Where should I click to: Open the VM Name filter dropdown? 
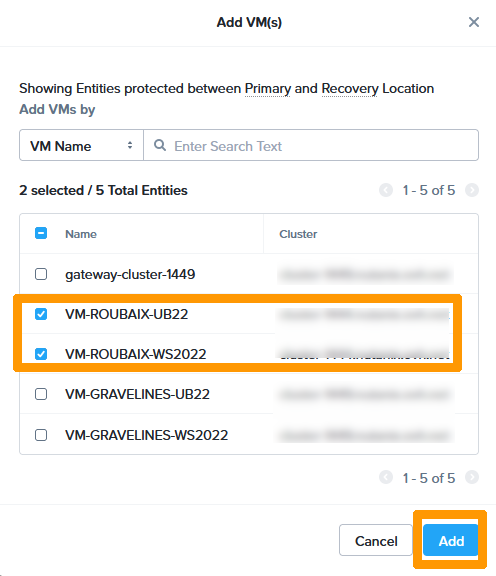(x=81, y=145)
